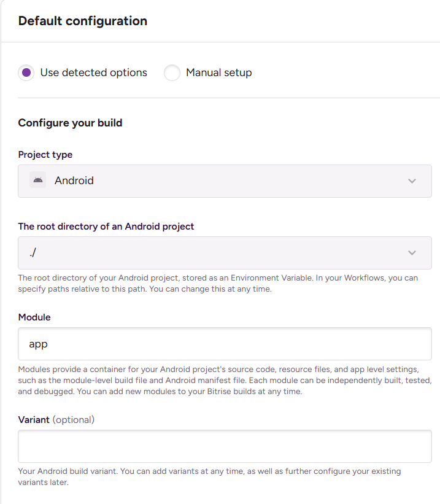The width and height of the screenshot is (440, 504).
Task: Click the Project type field label
Action: [45, 155]
